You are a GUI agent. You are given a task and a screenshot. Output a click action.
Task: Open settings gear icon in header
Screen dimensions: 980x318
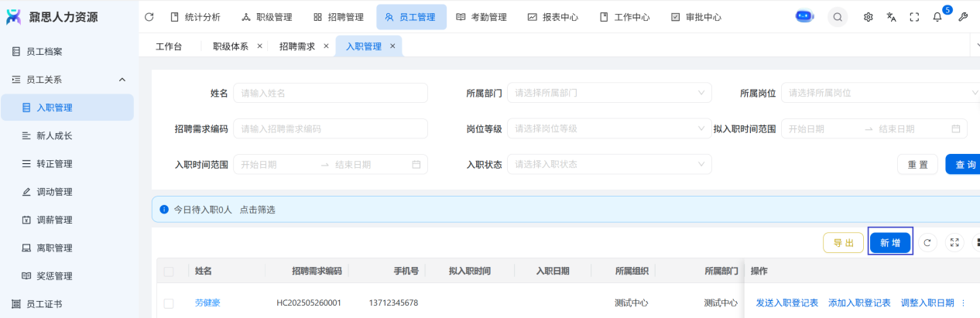[869, 17]
